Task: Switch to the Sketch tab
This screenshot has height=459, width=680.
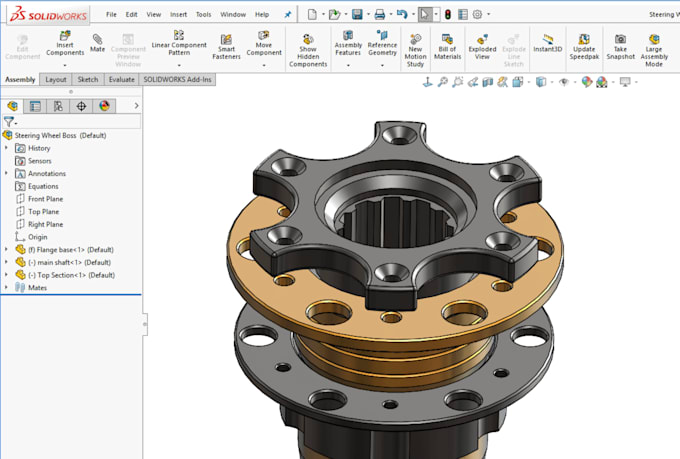Action: 88,79
